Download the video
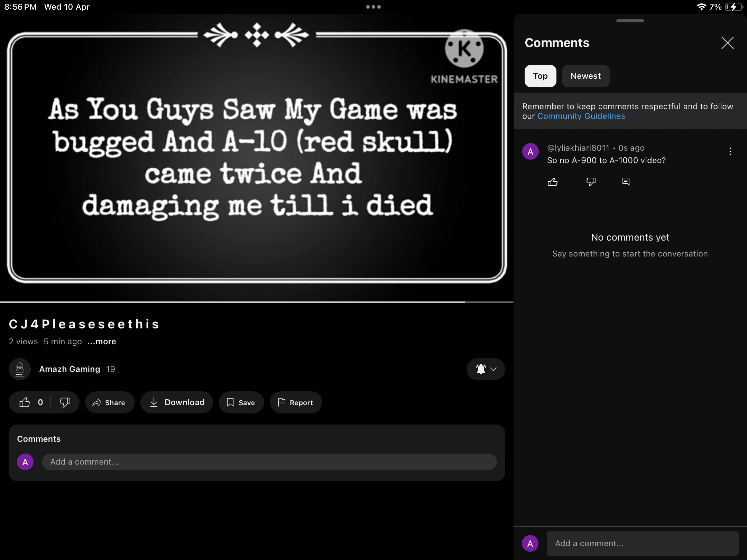This screenshot has width=747, height=560. [177, 402]
